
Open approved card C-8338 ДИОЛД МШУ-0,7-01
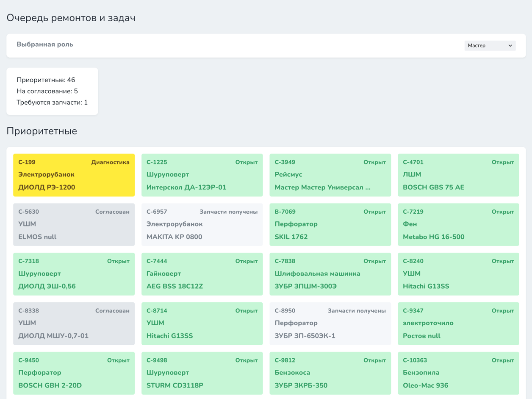coord(74,324)
